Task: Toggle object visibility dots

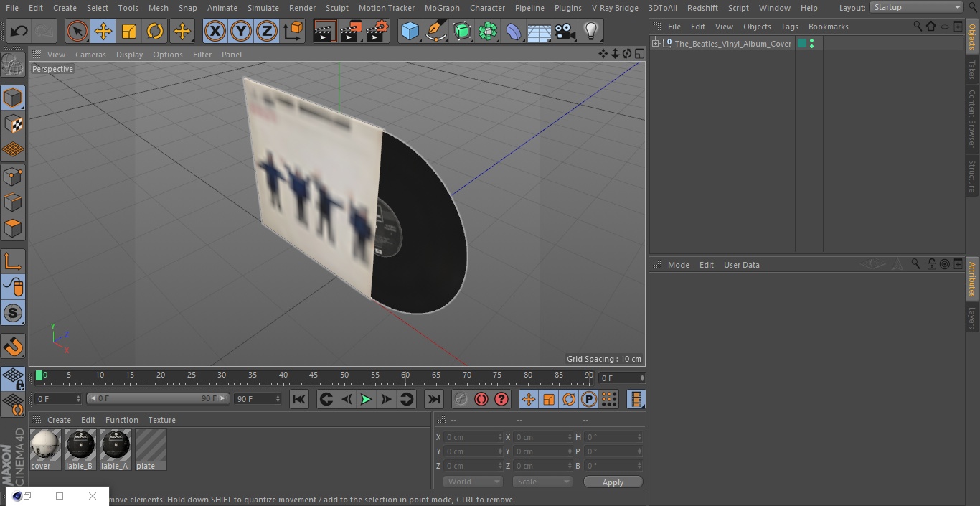Action: coord(811,44)
